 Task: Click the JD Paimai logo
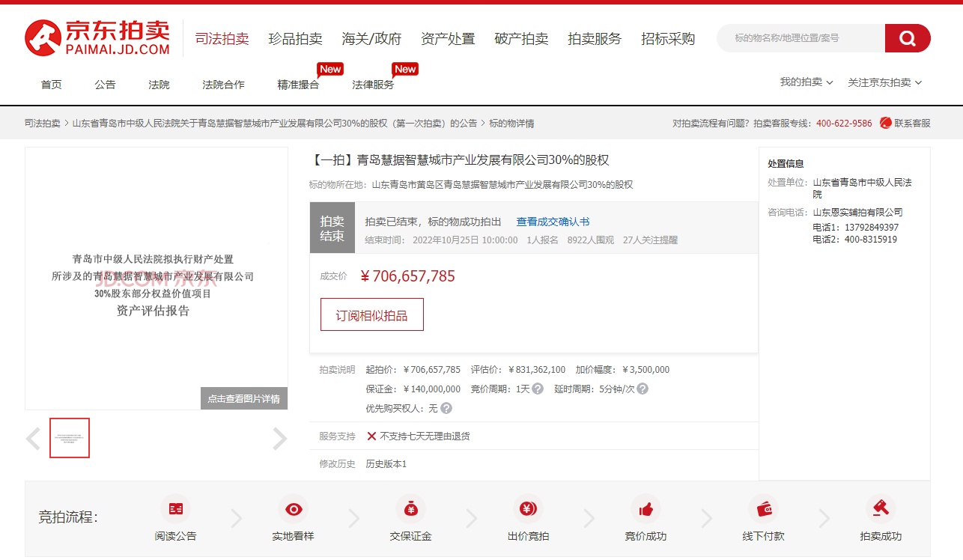(97, 38)
